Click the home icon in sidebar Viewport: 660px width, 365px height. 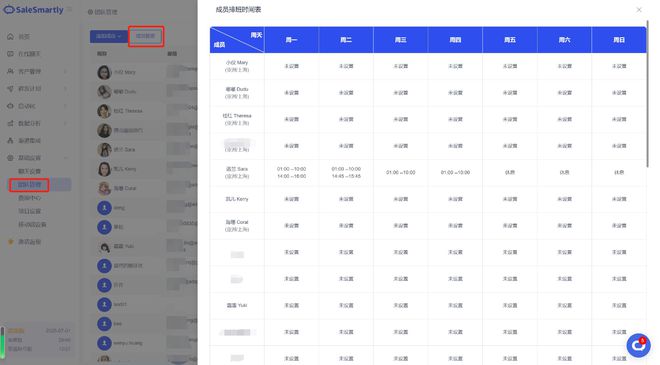point(11,37)
